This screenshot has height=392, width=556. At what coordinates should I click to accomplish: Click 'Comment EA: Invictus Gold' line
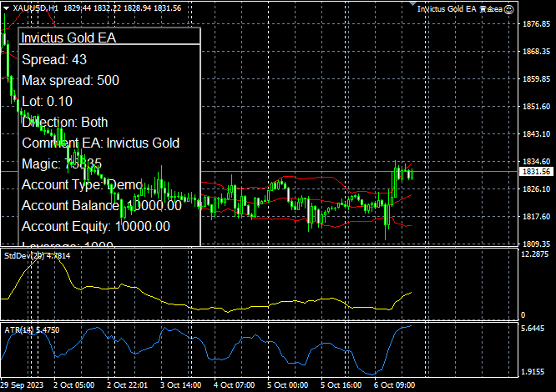101,143
